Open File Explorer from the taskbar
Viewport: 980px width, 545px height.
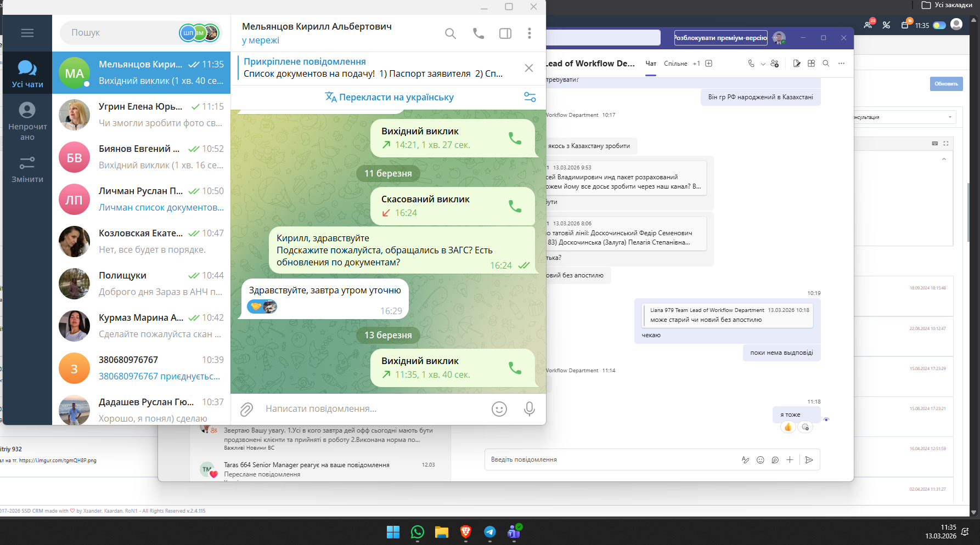pyautogui.click(x=442, y=532)
